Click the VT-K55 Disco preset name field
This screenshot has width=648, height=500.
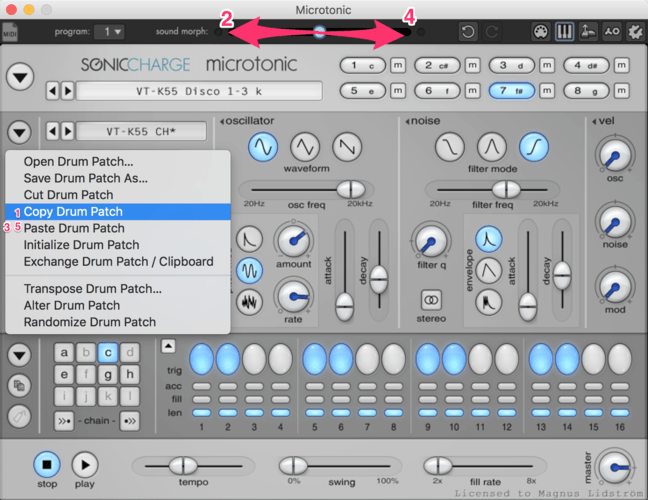click(199, 91)
